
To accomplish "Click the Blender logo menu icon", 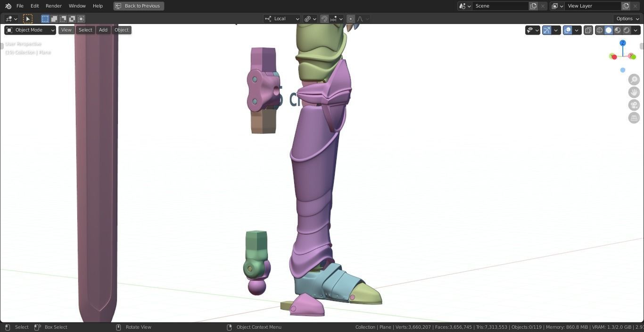I will point(8,6).
